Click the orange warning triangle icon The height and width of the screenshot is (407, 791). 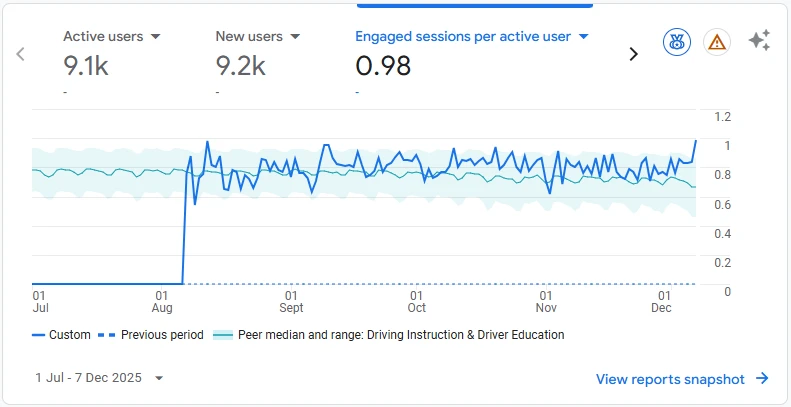716,42
